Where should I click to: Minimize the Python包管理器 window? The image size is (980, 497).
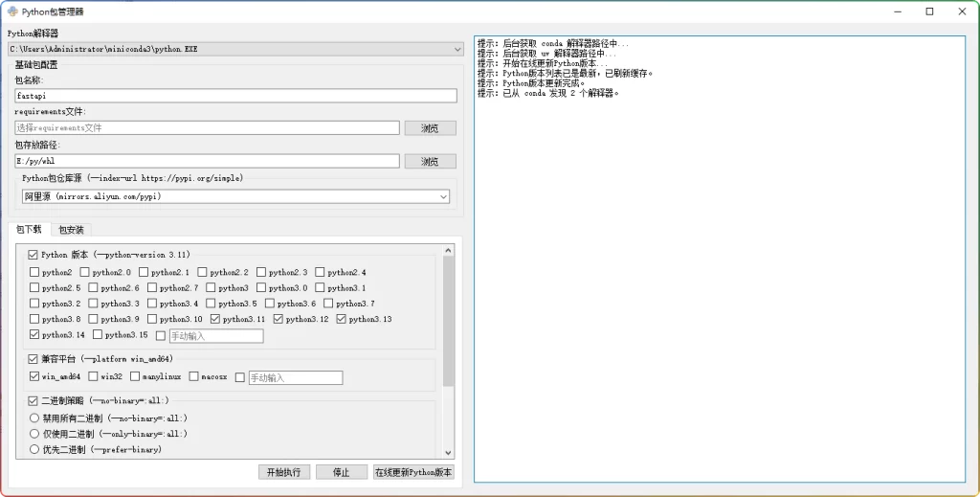898,11
